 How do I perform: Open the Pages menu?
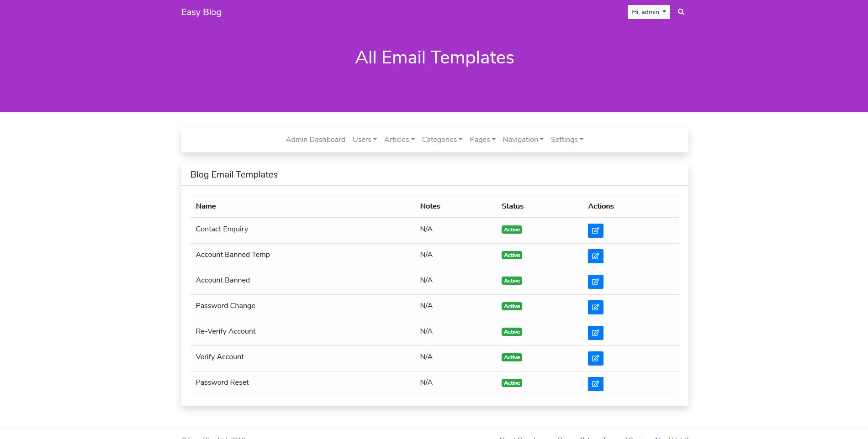tap(482, 140)
